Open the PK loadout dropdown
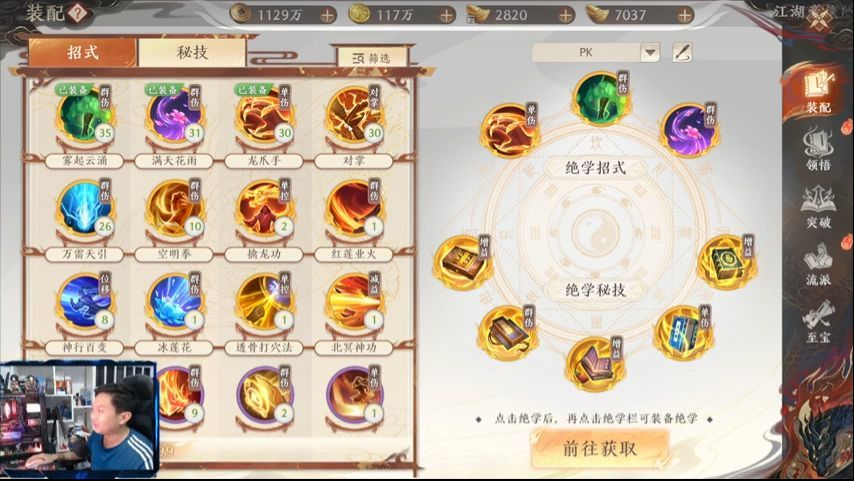 click(x=650, y=53)
